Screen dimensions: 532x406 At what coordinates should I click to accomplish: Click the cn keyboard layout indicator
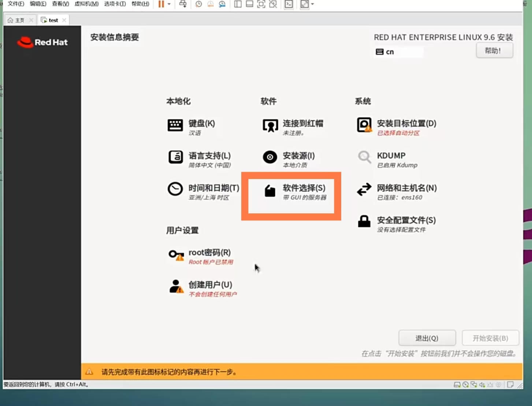(399, 52)
